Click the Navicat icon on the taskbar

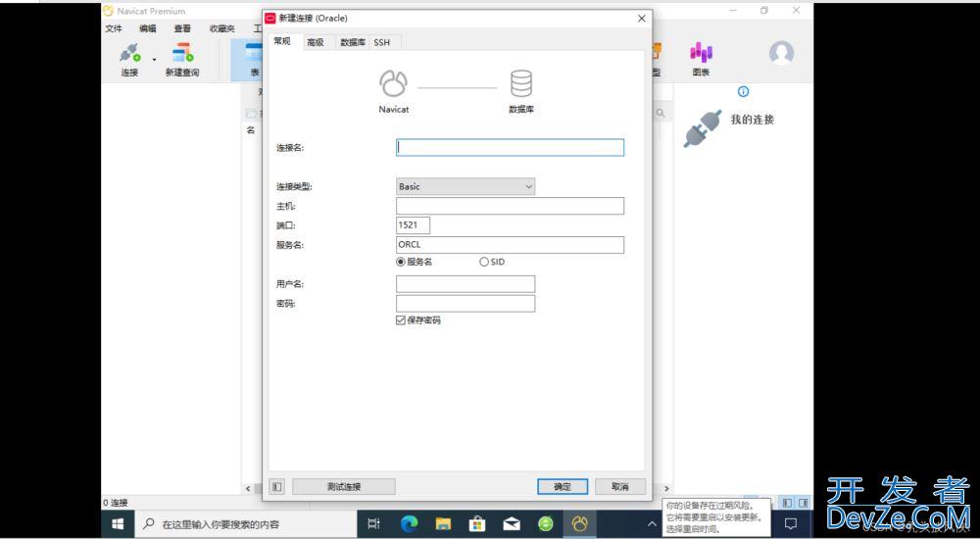[580, 524]
